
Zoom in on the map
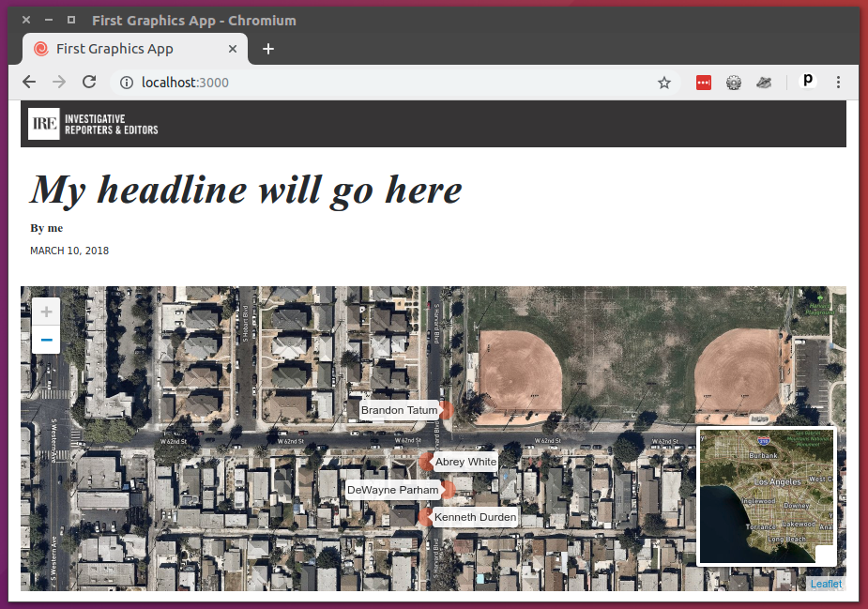(46, 312)
